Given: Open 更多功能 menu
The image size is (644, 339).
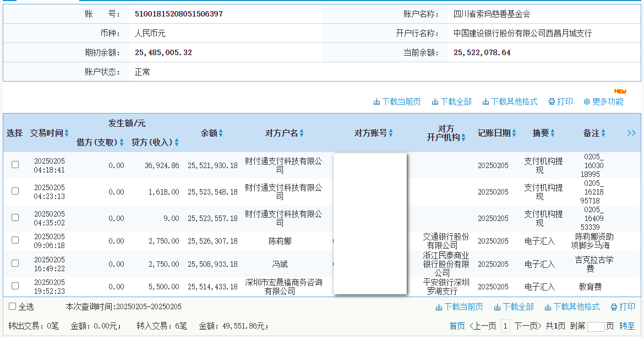Looking at the screenshot, I should pyautogui.click(x=608, y=101).
